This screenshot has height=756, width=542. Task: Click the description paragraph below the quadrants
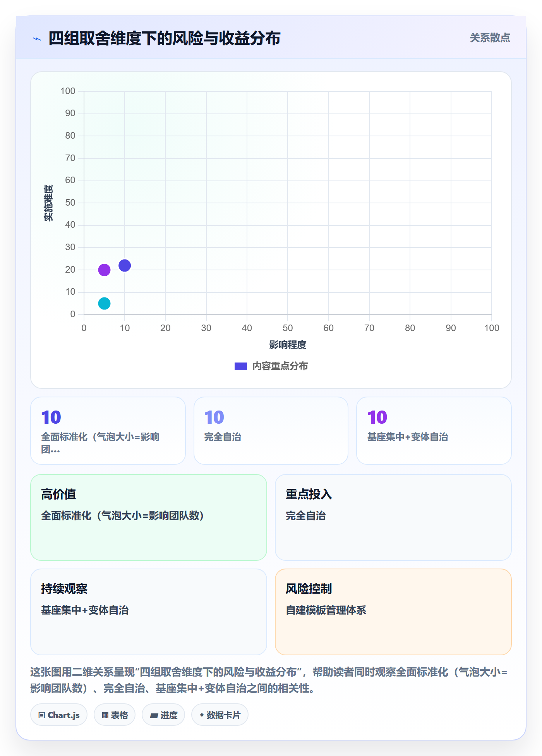point(269,680)
